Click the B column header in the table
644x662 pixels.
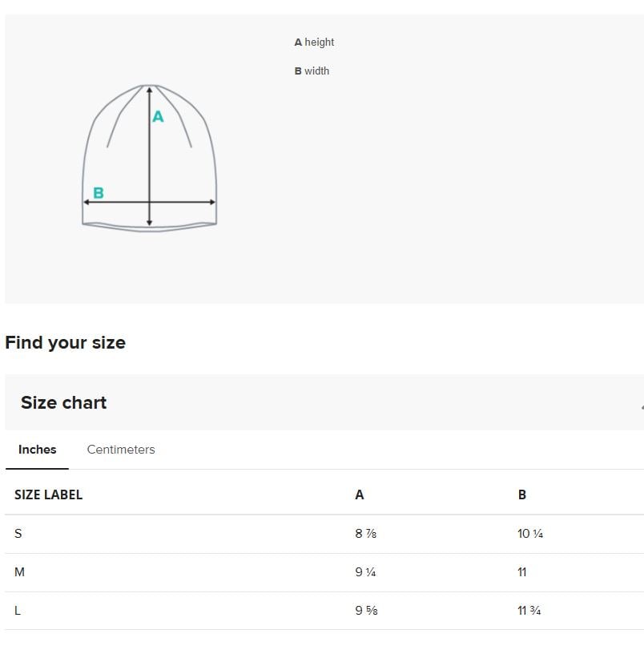pyautogui.click(x=522, y=494)
